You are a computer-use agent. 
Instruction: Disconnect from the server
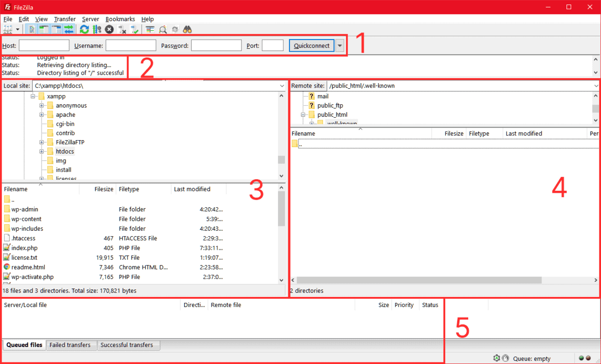pyautogui.click(x=123, y=29)
